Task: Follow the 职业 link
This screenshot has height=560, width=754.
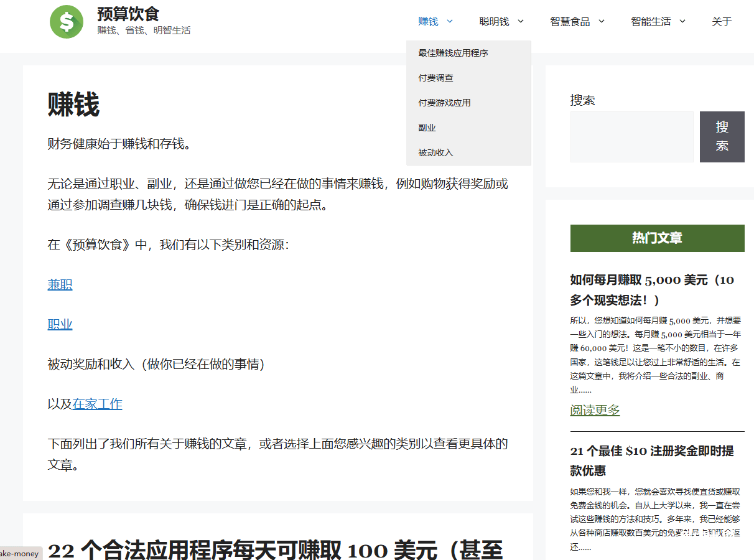Action: point(60,325)
